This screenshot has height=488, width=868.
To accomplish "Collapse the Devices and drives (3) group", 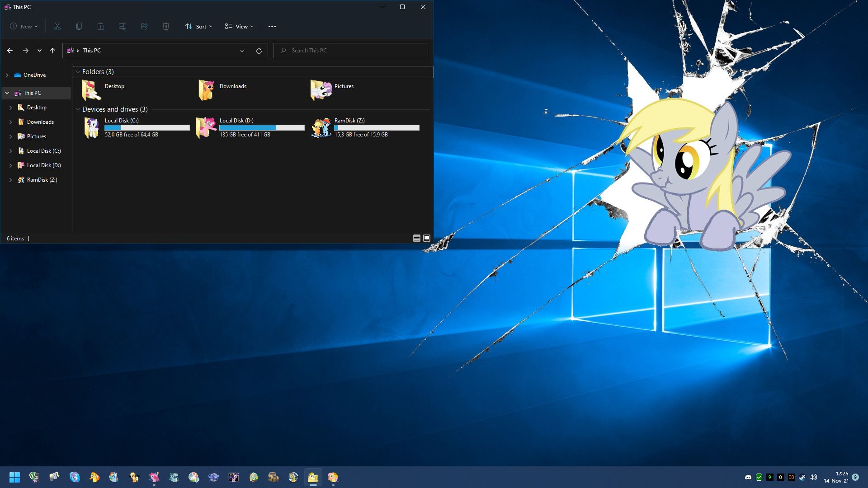I will (78, 109).
